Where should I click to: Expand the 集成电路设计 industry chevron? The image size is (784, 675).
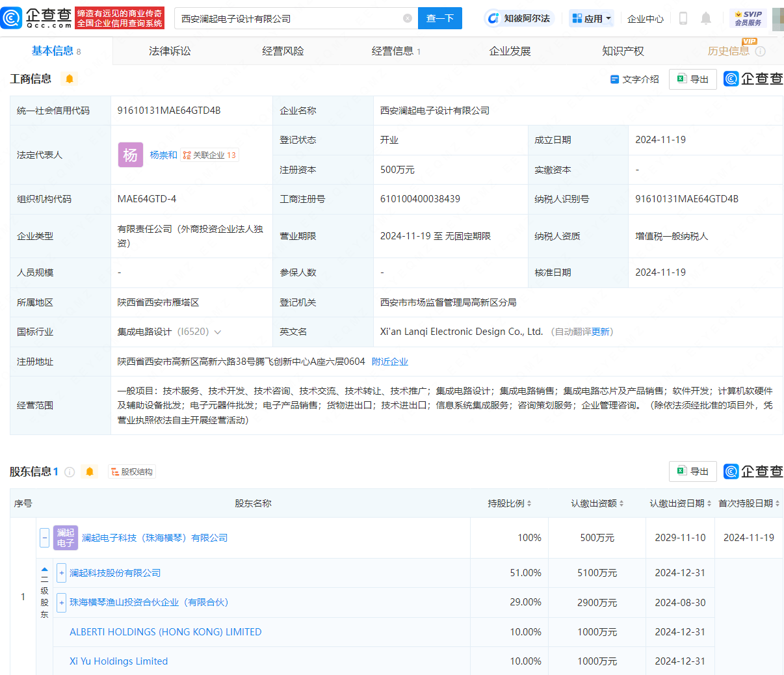coord(218,332)
